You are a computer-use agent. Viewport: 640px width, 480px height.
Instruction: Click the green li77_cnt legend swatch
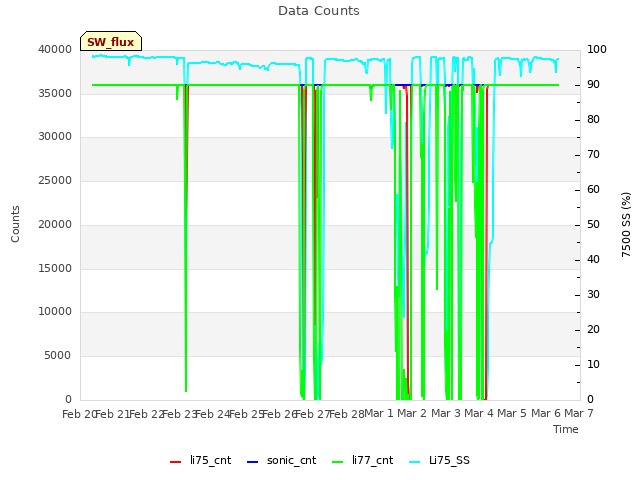pyautogui.click(x=338, y=462)
